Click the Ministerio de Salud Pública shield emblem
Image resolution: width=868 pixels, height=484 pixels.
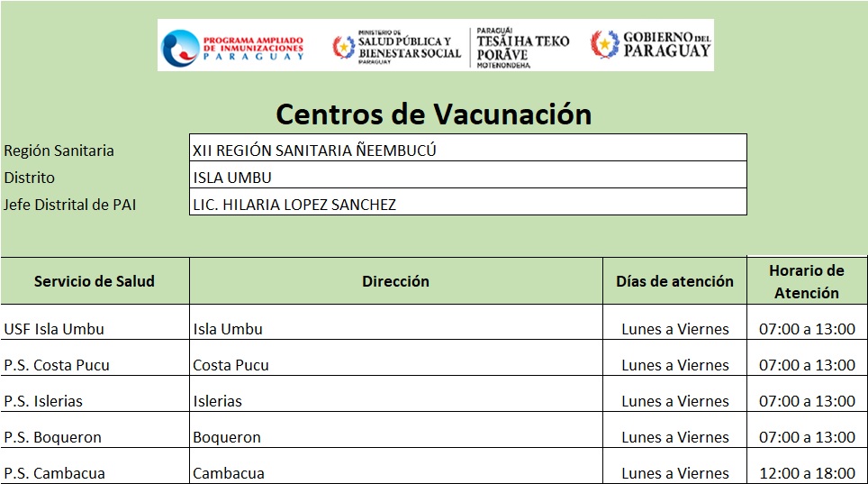pos(343,47)
